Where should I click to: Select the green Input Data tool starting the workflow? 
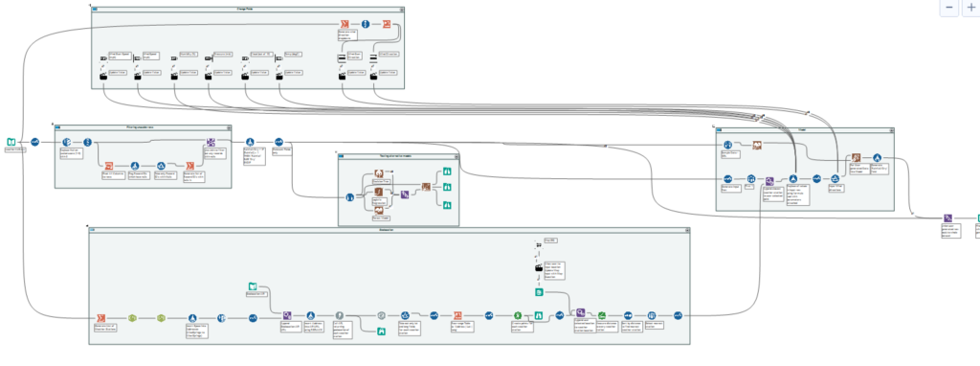11,142
